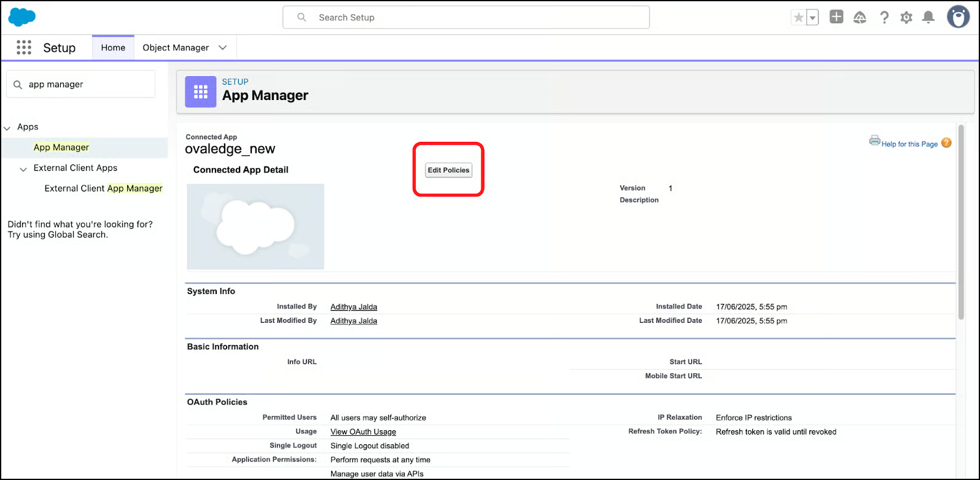Open the Setup gear menu
The width and height of the screenshot is (980, 480).
point(906,18)
